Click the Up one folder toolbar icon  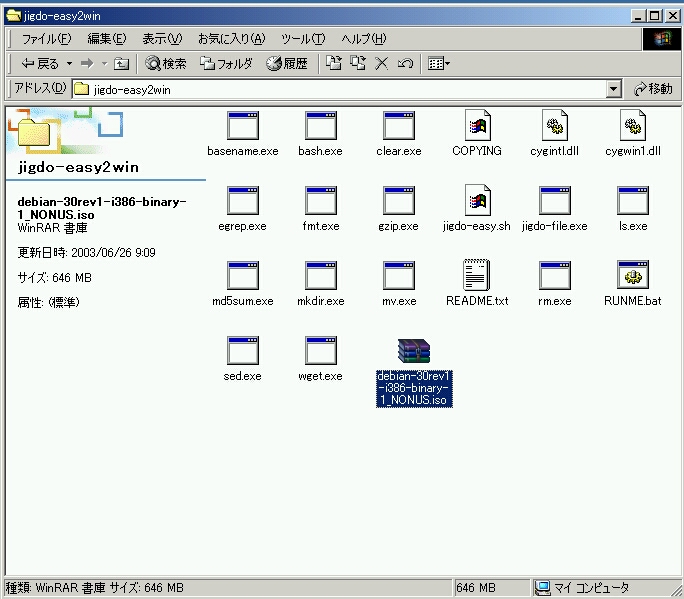point(121,64)
